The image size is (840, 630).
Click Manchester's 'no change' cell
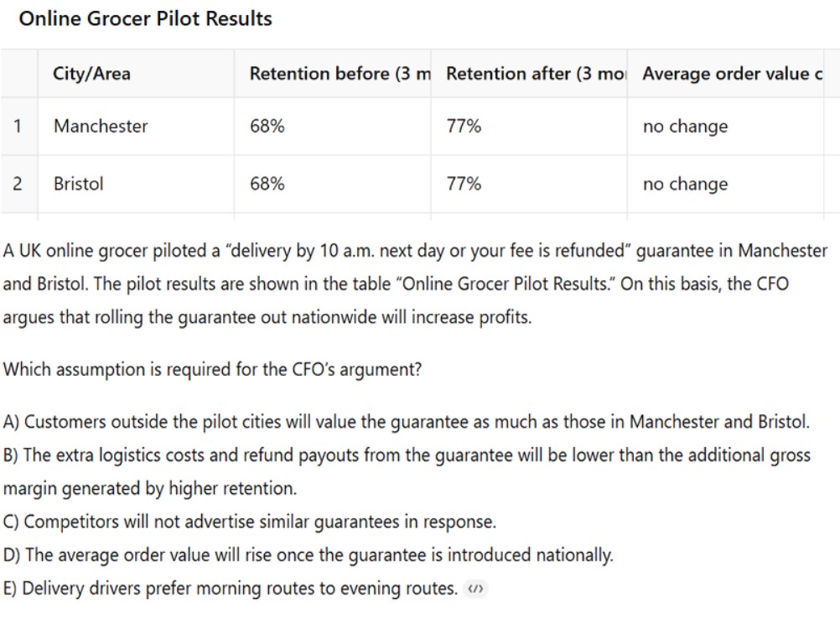pos(685,127)
